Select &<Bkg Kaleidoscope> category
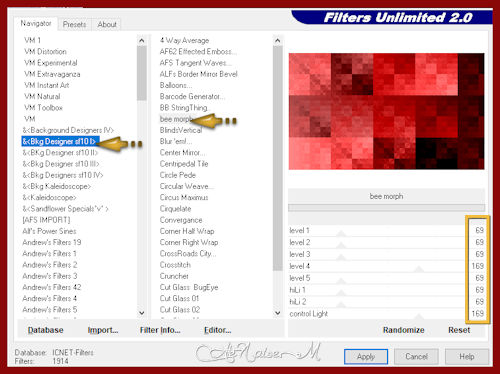This screenshot has width=500, height=374. point(57,186)
